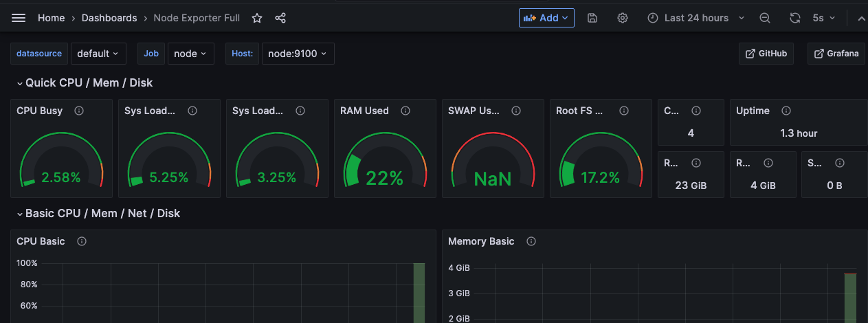Click the Add button in toolbar
868x323 pixels.
pyautogui.click(x=546, y=18)
